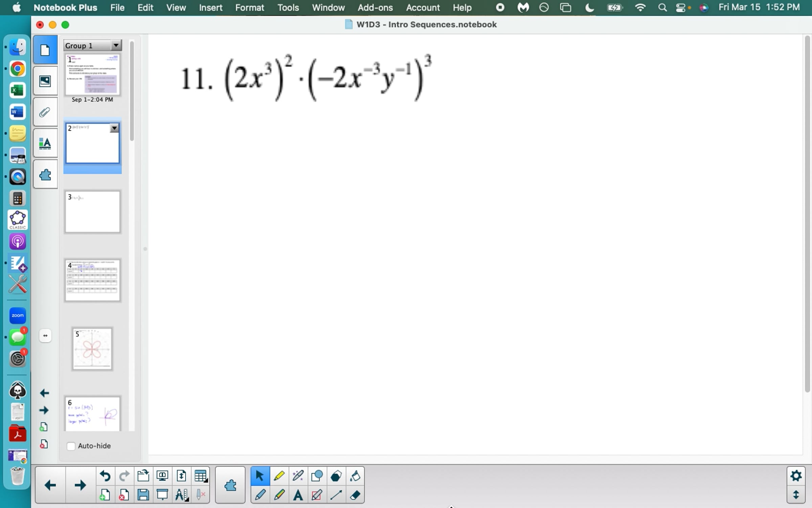Open the Attachments paperclip tab
This screenshot has width=812, height=508.
pyautogui.click(x=45, y=112)
